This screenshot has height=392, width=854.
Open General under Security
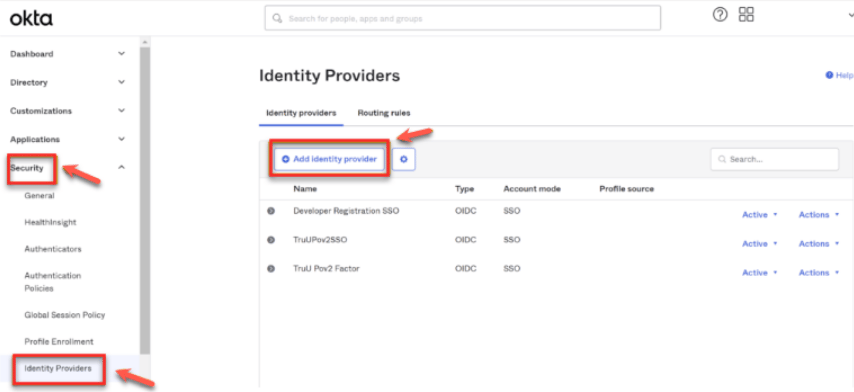click(x=39, y=195)
